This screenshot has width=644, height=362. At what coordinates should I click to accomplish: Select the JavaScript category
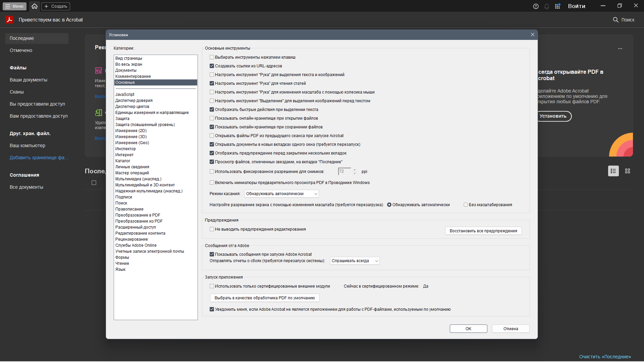click(125, 95)
